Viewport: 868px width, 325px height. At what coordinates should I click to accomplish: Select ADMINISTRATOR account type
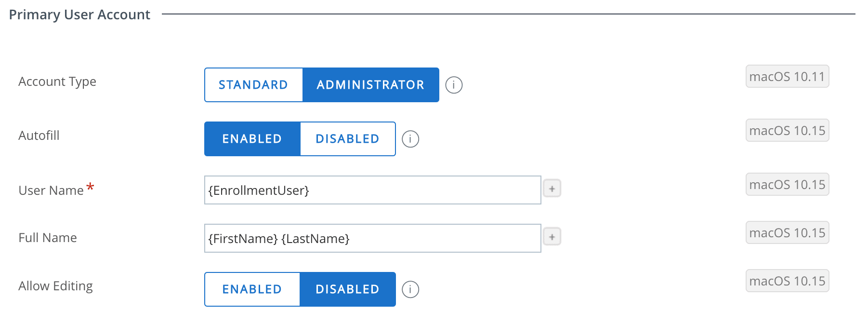click(x=371, y=85)
